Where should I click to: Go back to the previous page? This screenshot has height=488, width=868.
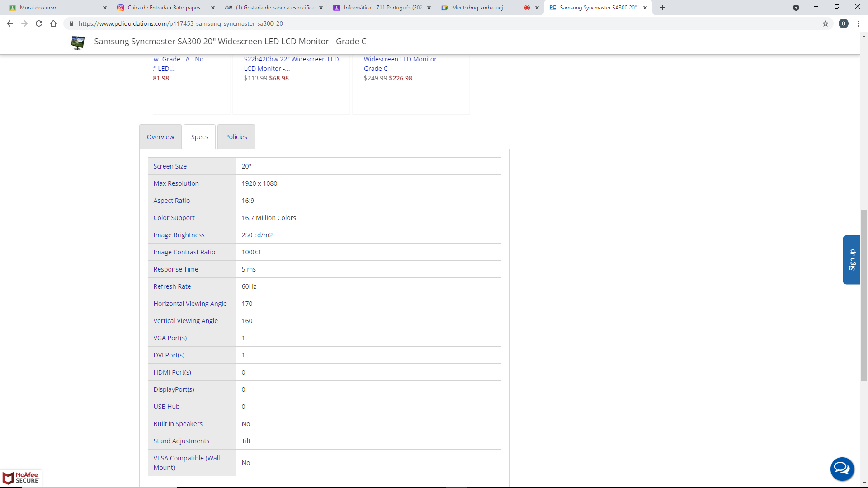click(10, 23)
